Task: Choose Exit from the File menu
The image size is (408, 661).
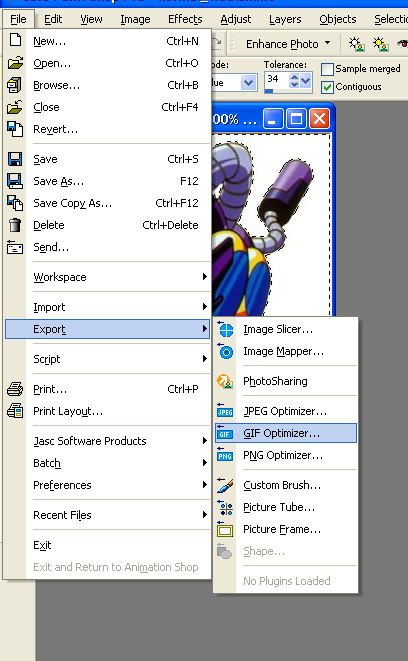Action: 107,545
